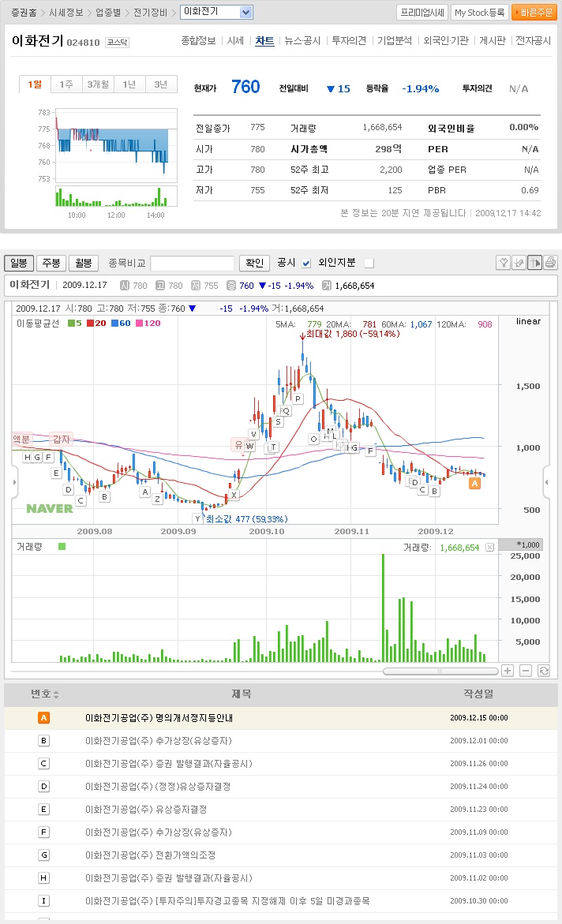The height and width of the screenshot is (924, 562).
Task: Click the lightbulb icon in chart toolbar
Action: pyautogui.click(x=503, y=263)
